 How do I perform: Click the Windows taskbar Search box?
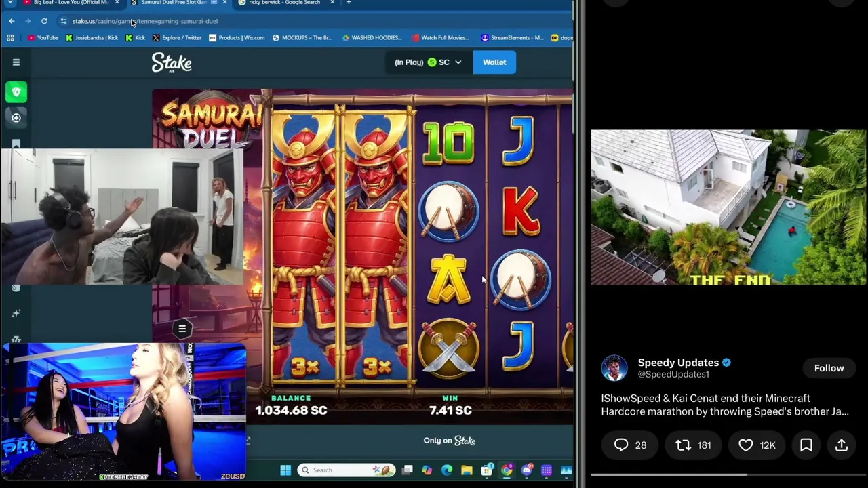point(345,470)
